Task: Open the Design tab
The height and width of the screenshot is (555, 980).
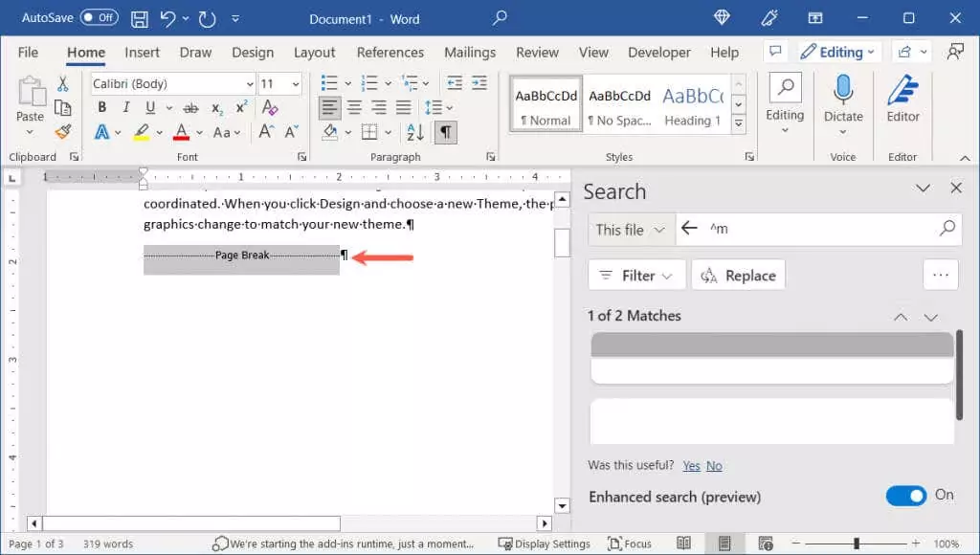Action: [253, 53]
